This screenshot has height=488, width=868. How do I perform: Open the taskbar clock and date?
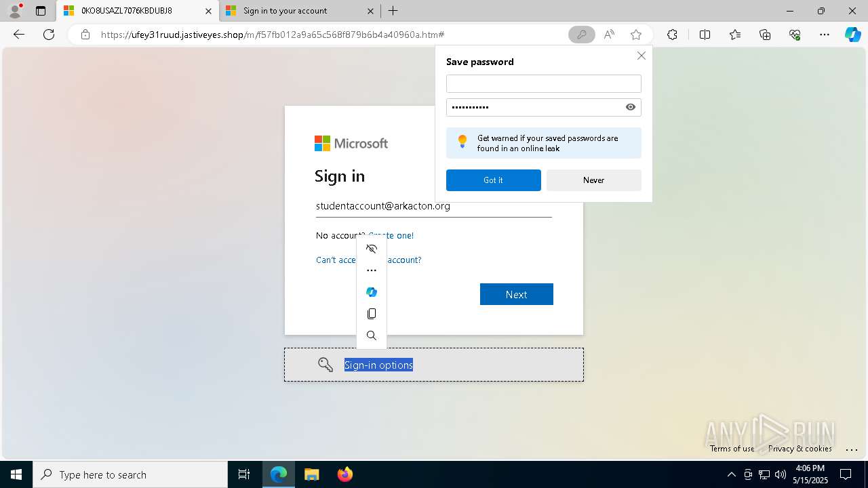click(x=810, y=474)
